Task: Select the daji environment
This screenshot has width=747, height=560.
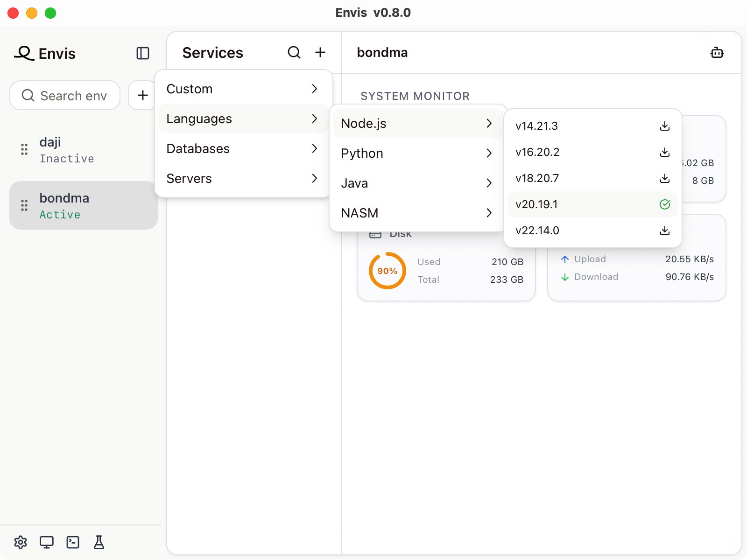Action: pos(84,149)
